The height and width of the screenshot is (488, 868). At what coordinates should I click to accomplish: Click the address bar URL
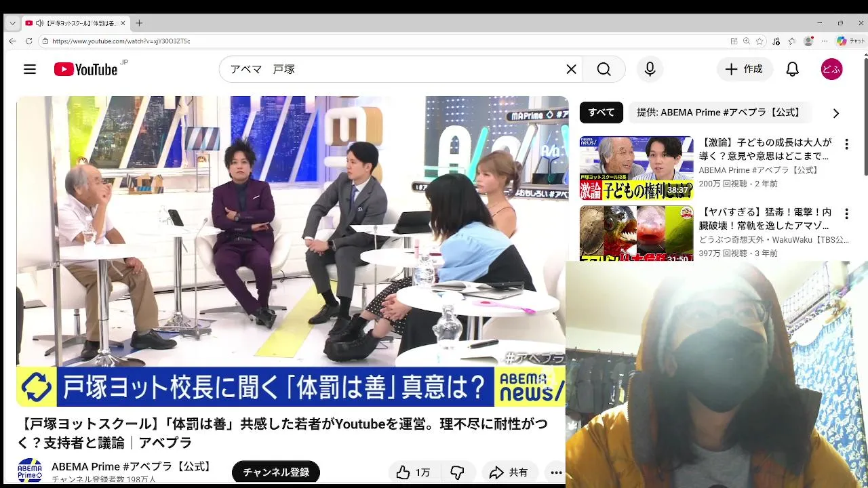tap(121, 41)
